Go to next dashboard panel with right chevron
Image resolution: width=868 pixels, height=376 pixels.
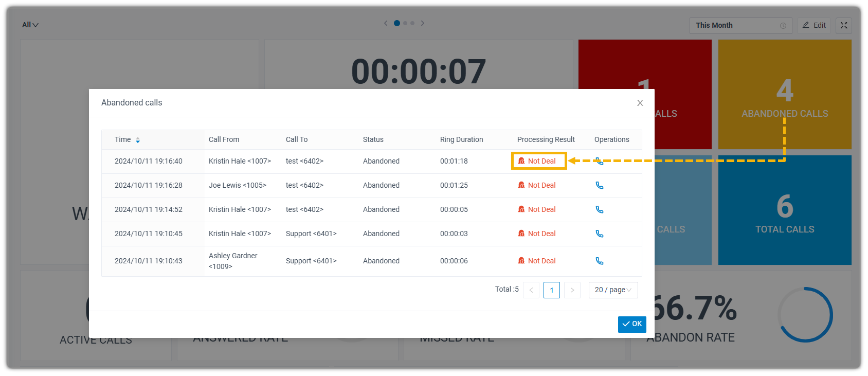click(423, 23)
